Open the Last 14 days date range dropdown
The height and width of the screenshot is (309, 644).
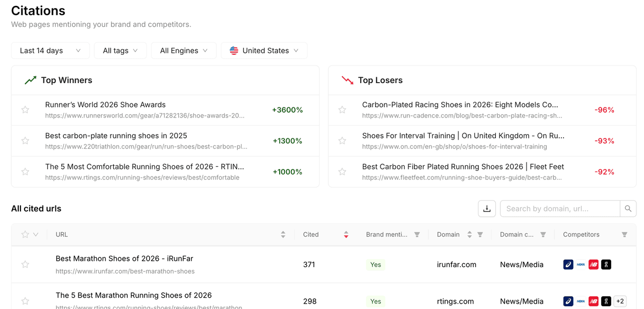coord(50,50)
